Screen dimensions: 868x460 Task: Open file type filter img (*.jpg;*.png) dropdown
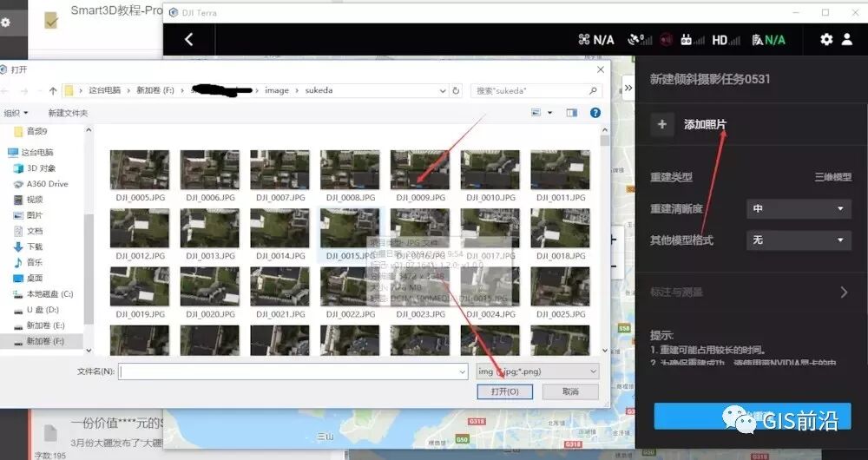point(537,371)
